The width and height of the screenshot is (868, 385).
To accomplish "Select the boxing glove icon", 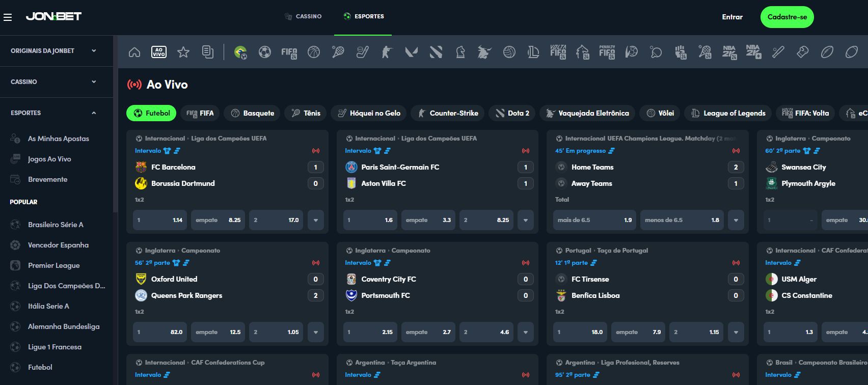I will [803, 52].
